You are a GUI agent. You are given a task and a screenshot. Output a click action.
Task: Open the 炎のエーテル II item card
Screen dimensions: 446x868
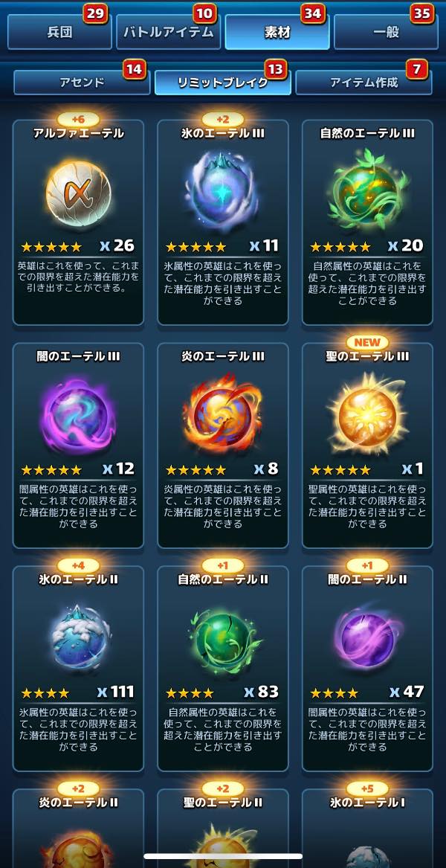[x=78, y=828]
